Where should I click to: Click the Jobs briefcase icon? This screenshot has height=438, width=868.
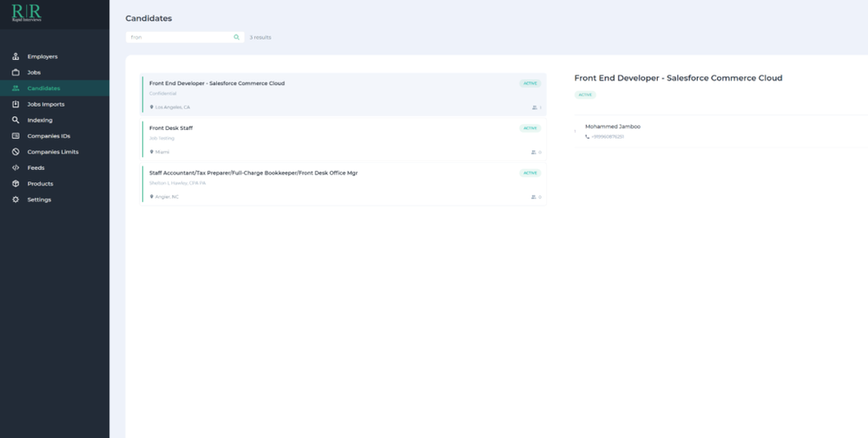(16, 73)
